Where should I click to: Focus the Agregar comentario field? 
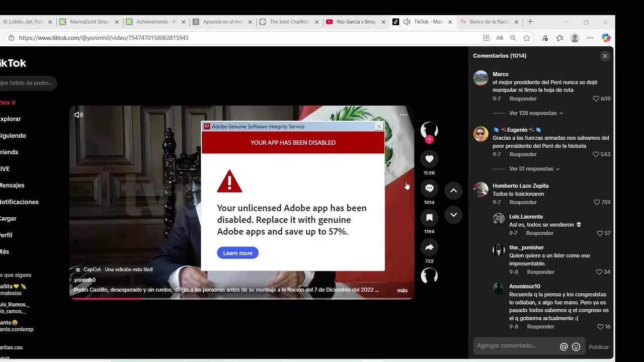516,346
